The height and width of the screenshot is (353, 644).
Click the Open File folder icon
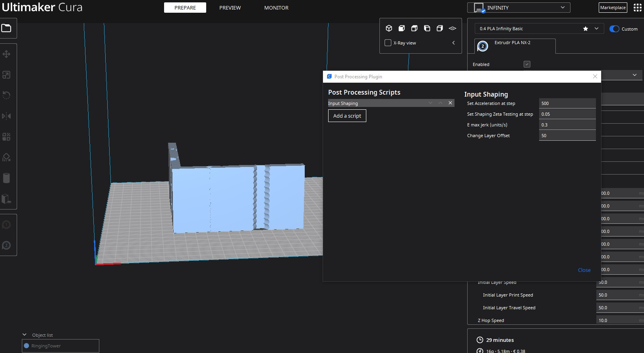click(x=6, y=28)
